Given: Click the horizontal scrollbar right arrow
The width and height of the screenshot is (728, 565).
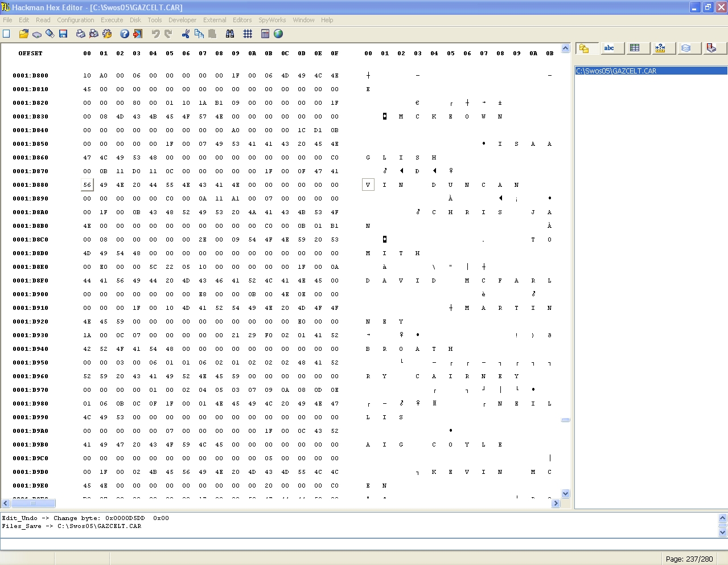Looking at the screenshot, I should tap(556, 503).
